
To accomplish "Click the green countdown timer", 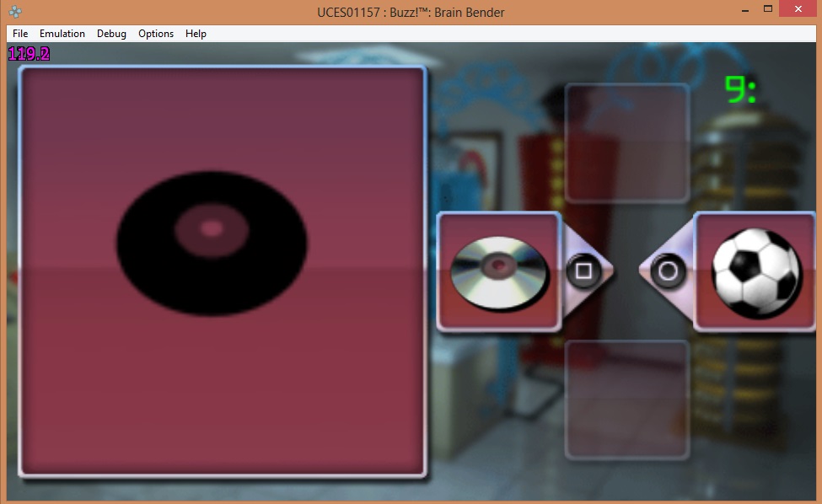I will (740, 90).
